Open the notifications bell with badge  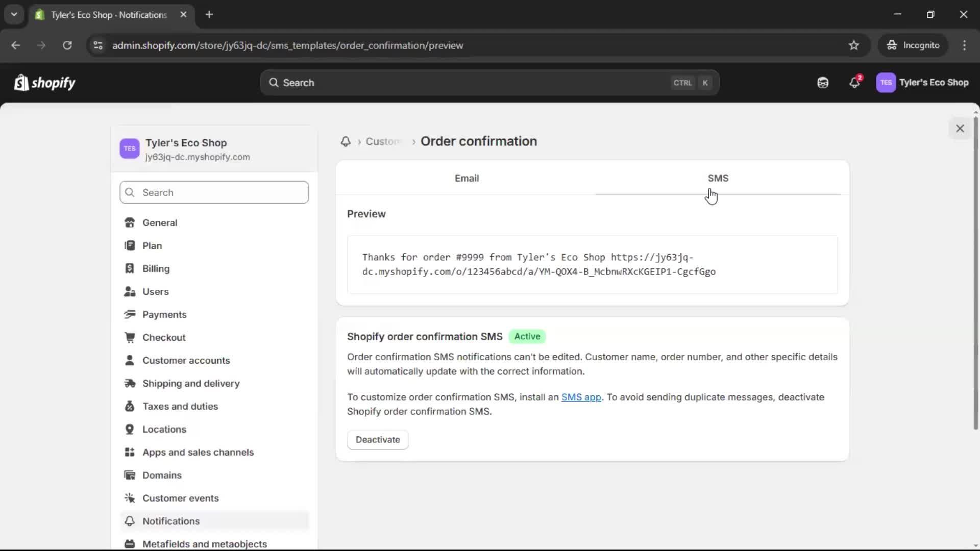pyautogui.click(x=855, y=82)
